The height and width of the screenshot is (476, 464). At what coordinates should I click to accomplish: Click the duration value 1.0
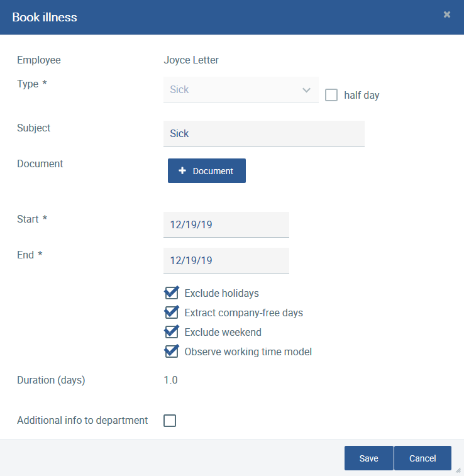pos(170,380)
